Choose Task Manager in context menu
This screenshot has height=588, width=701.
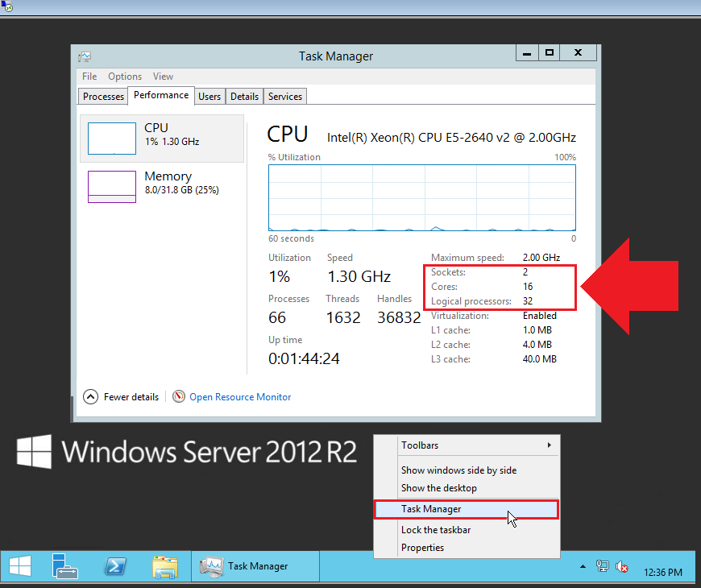point(467,509)
